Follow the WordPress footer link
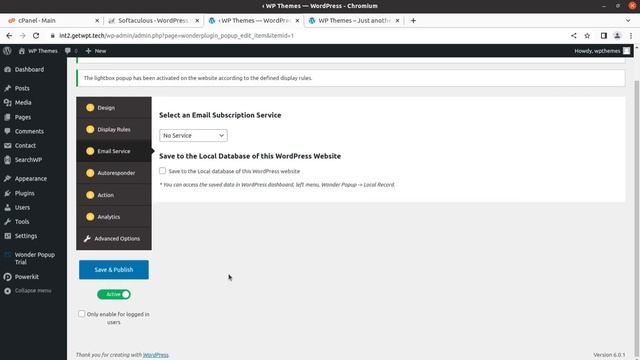Image resolution: width=640 pixels, height=360 pixels. [156, 355]
